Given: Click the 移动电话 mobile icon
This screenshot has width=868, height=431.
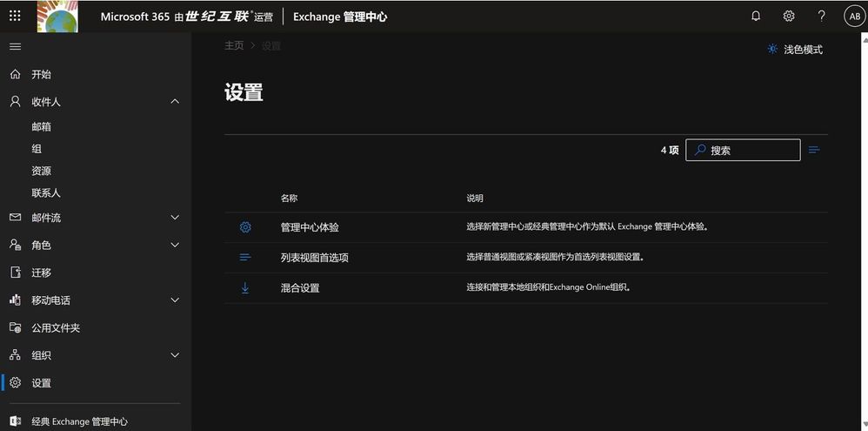Looking at the screenshot, I should point(16,300).
